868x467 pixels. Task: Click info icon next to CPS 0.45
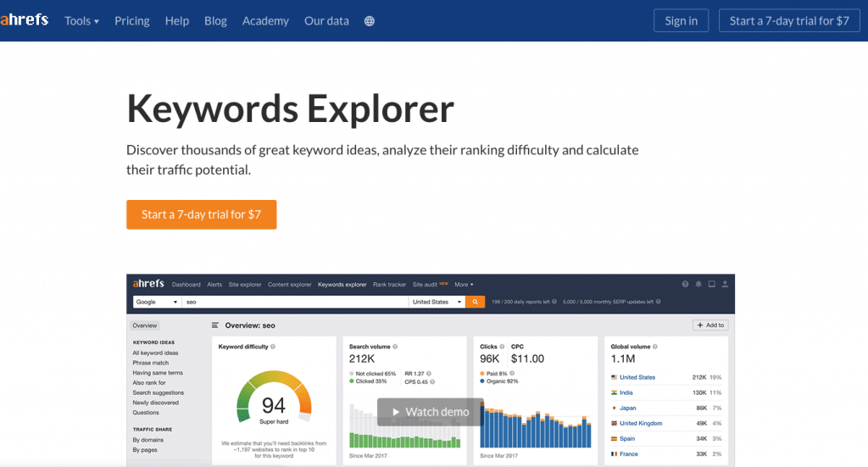[x=432, y=381]
